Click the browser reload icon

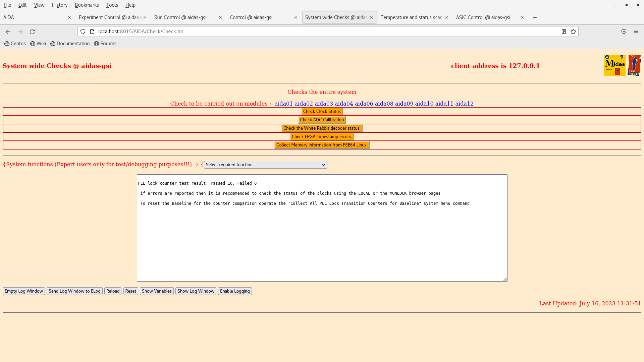[32, 32]
